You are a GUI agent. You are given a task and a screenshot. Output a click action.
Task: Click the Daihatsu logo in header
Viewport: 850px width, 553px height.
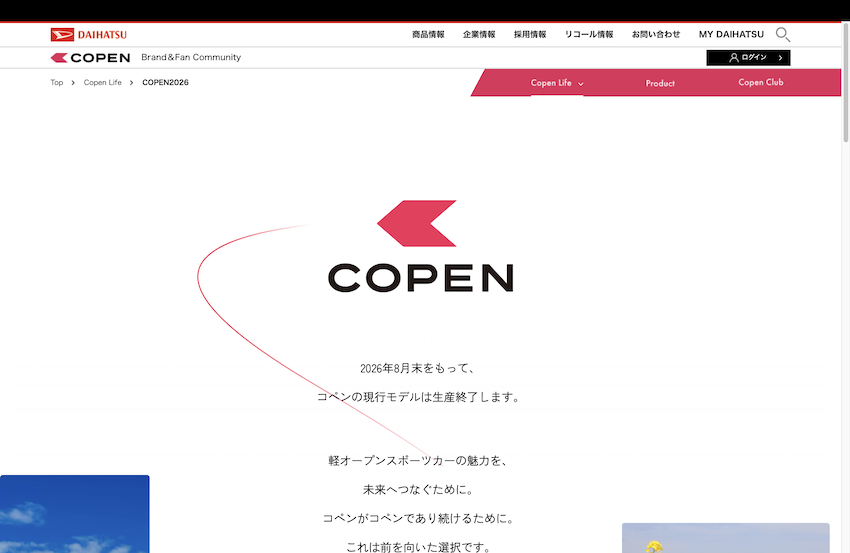pos(88,35)
